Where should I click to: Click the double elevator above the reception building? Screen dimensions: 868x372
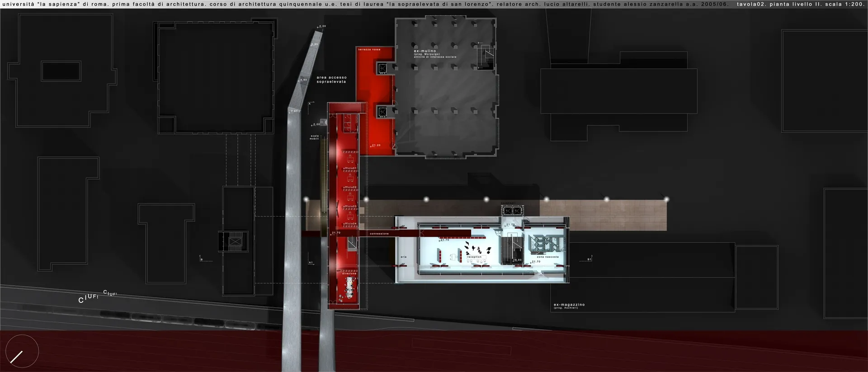point(512,211)
